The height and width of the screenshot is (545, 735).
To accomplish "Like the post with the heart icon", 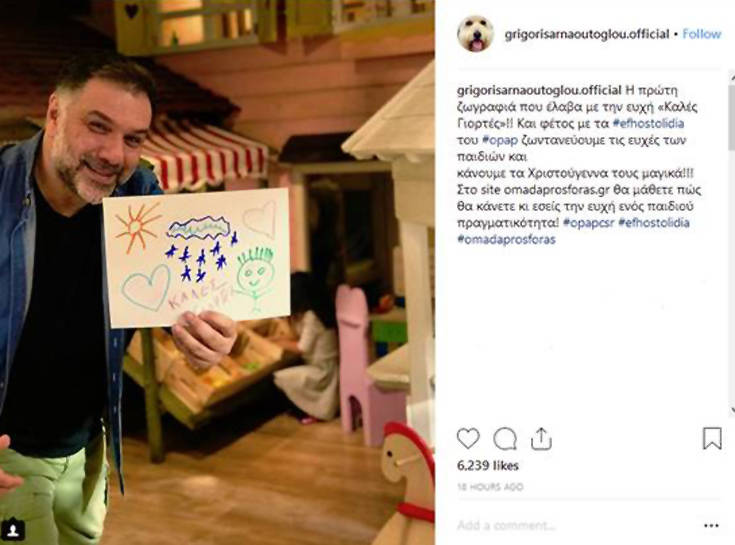I will point(468,439).
